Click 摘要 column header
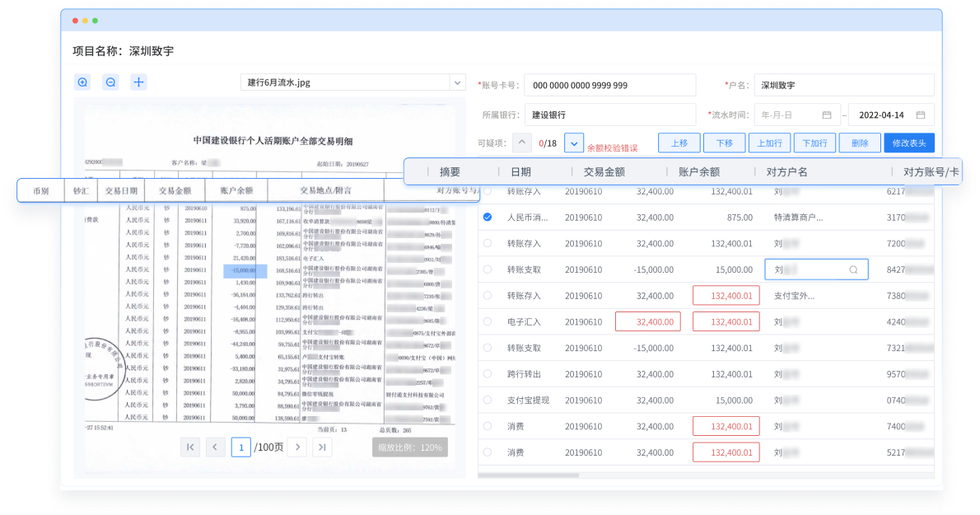The height and width of the screenshot is (515, 980). click(x=450, y=172)
